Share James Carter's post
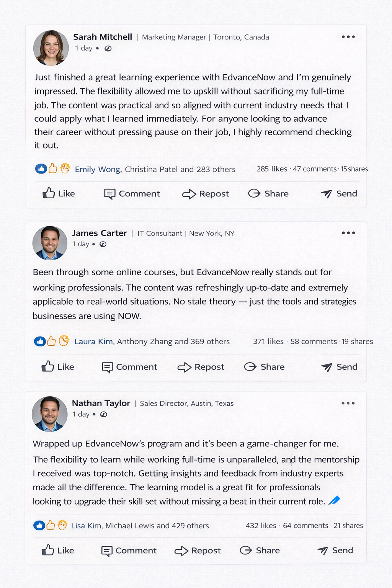This screenshot has height=588, width=392. coord(265,367)
